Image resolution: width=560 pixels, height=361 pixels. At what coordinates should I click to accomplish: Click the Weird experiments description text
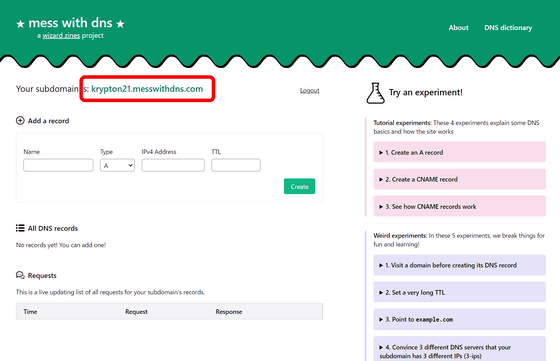(x=459, y=240)
